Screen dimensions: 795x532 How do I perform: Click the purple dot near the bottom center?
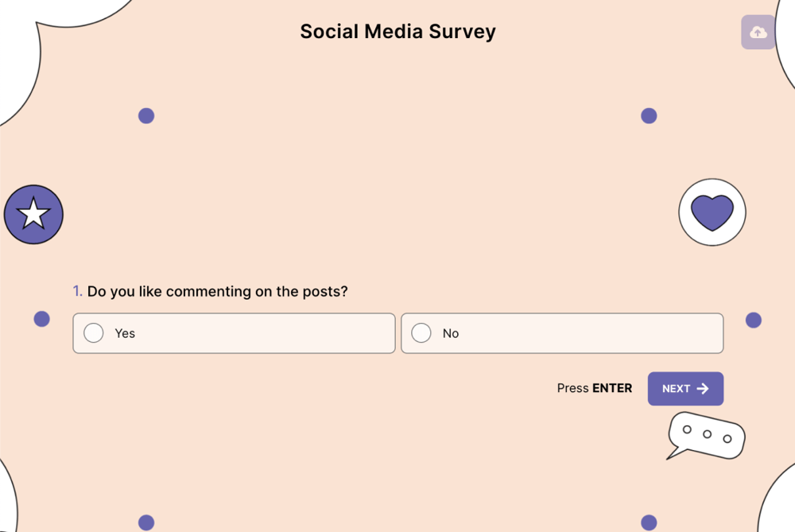(x=146, y=522)
